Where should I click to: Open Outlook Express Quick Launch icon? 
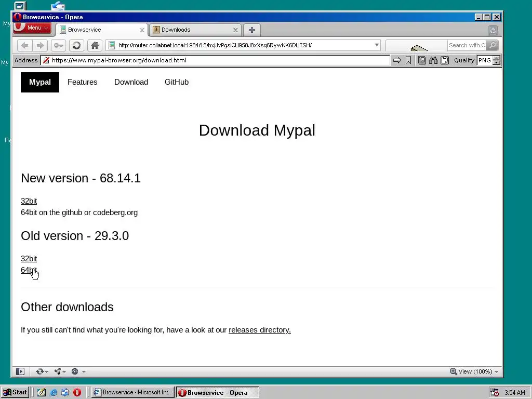pos(65,392)
